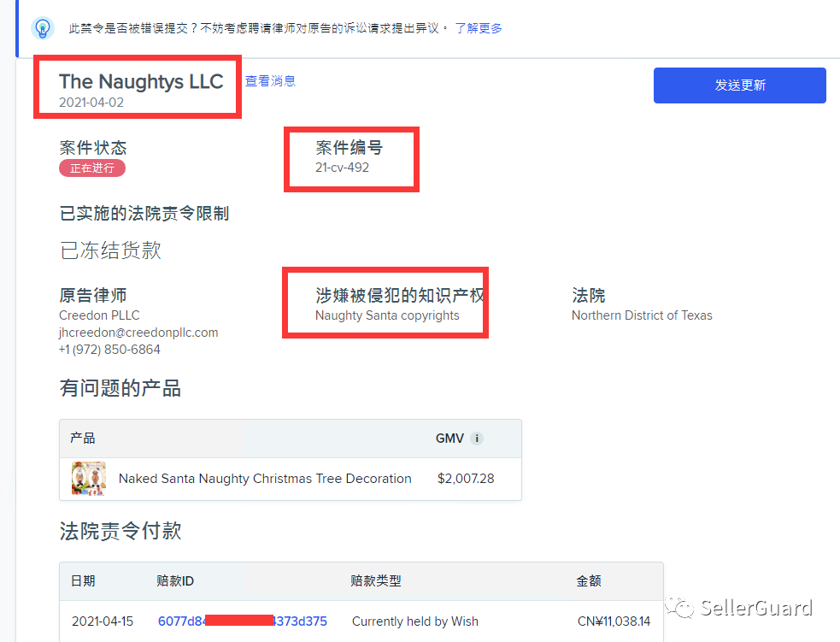Click the lightbulb tip icon
Screen dimensions: 840x642
(43, 26)
